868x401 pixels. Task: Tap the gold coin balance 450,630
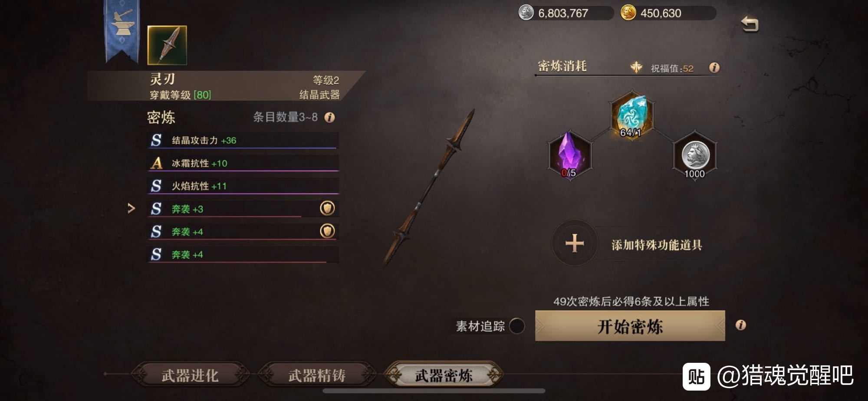coord(661,13)
